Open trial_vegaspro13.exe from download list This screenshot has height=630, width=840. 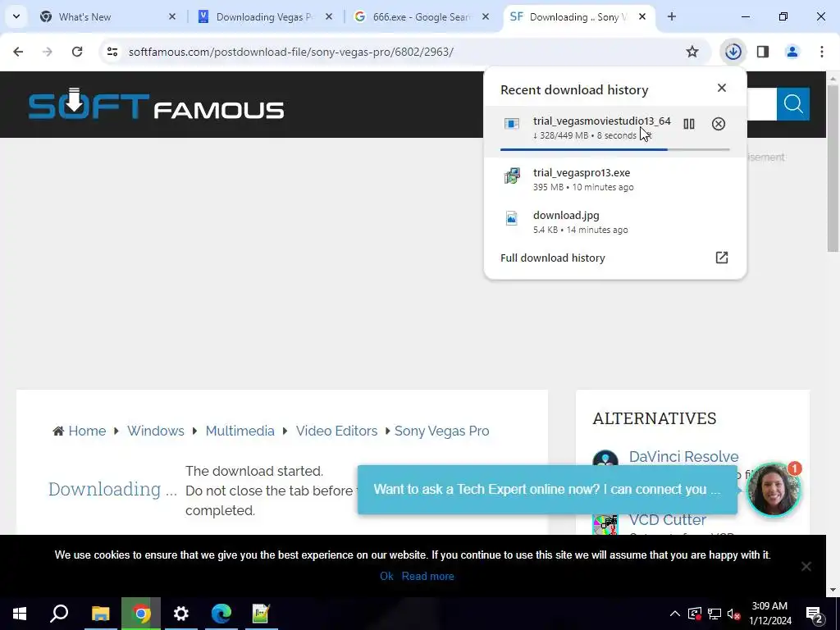tap(614, 180)
